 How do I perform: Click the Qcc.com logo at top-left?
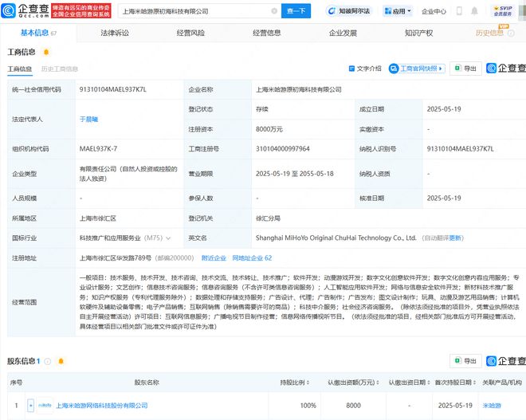click(x=26, y=10)
